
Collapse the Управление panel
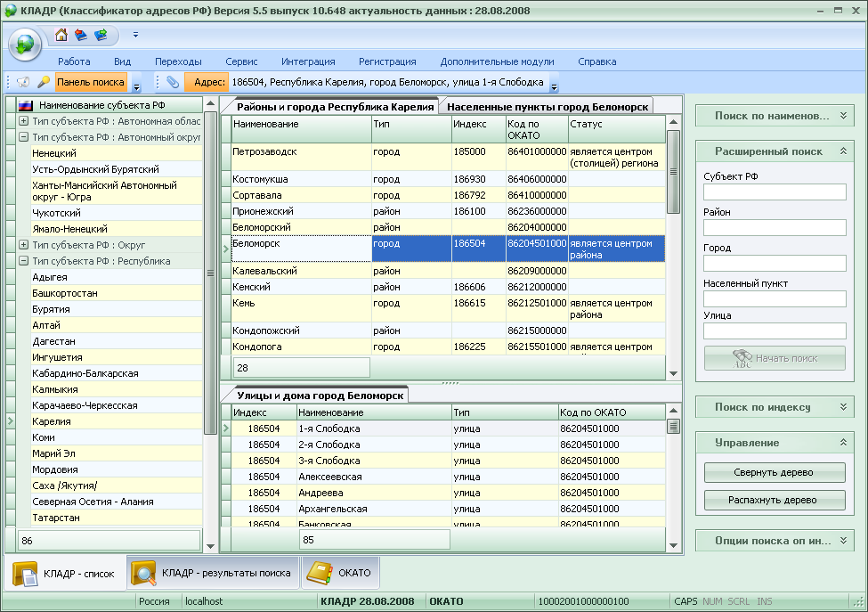[x=775, y=443]
